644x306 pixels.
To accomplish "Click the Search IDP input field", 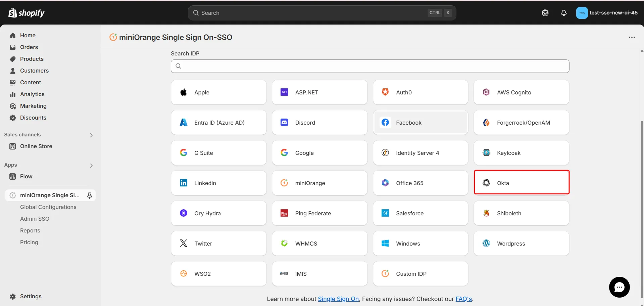I will [370, 66].
